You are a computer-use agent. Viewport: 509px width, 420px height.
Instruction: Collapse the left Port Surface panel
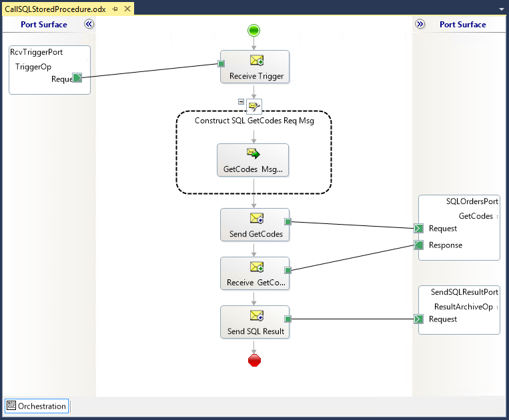(x=89, y=24)
